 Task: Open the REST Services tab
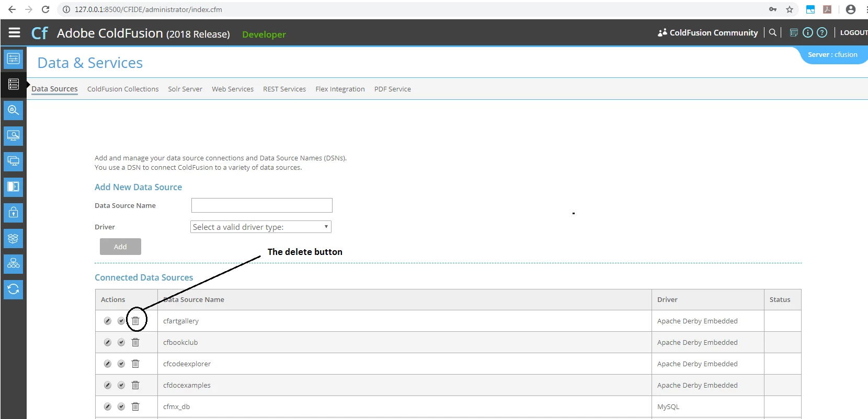point(284,89)
